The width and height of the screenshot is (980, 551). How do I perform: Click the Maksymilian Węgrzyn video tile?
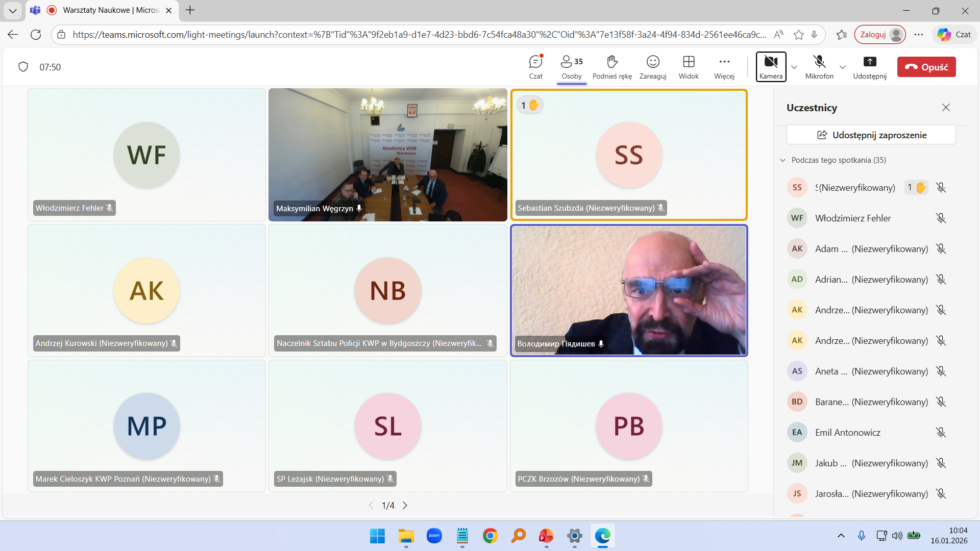click(387, 155)
